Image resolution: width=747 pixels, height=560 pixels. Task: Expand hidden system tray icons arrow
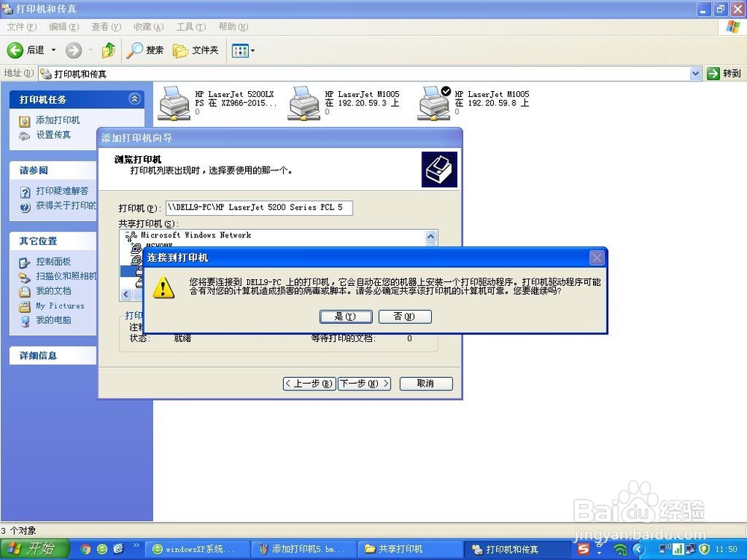[x=639, y=550]
